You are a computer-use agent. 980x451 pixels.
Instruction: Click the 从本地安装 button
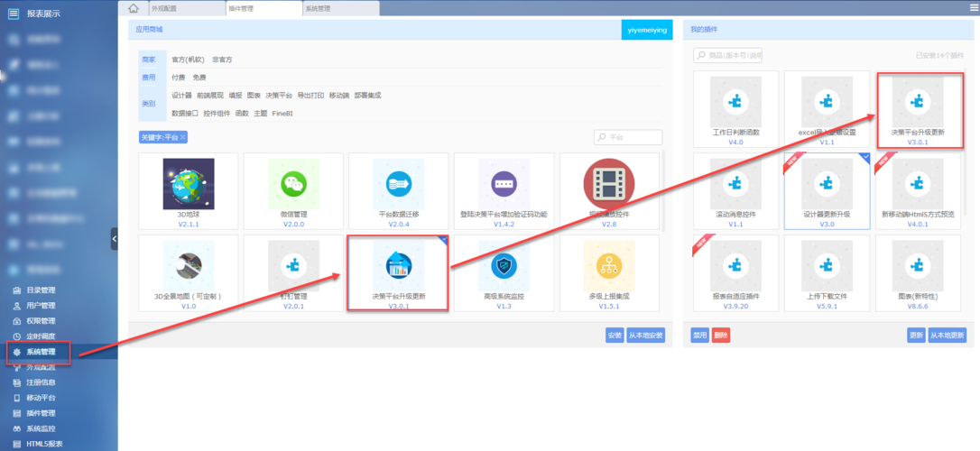point(646,336)
